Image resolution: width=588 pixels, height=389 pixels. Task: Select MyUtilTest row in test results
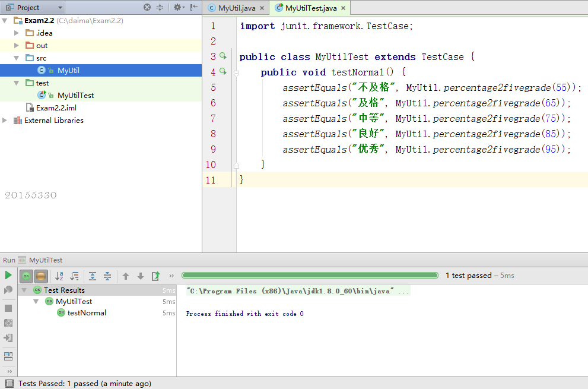pyautogui.click(x=97, y=302)
